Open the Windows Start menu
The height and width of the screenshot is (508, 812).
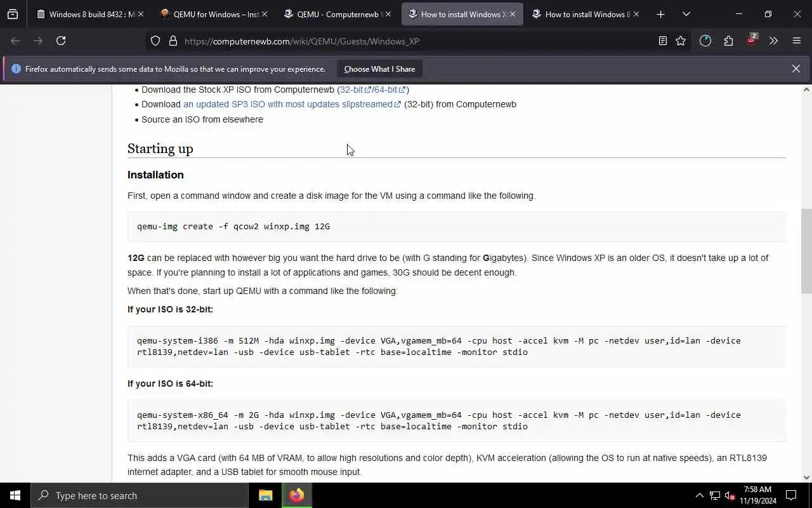(15, 495)
